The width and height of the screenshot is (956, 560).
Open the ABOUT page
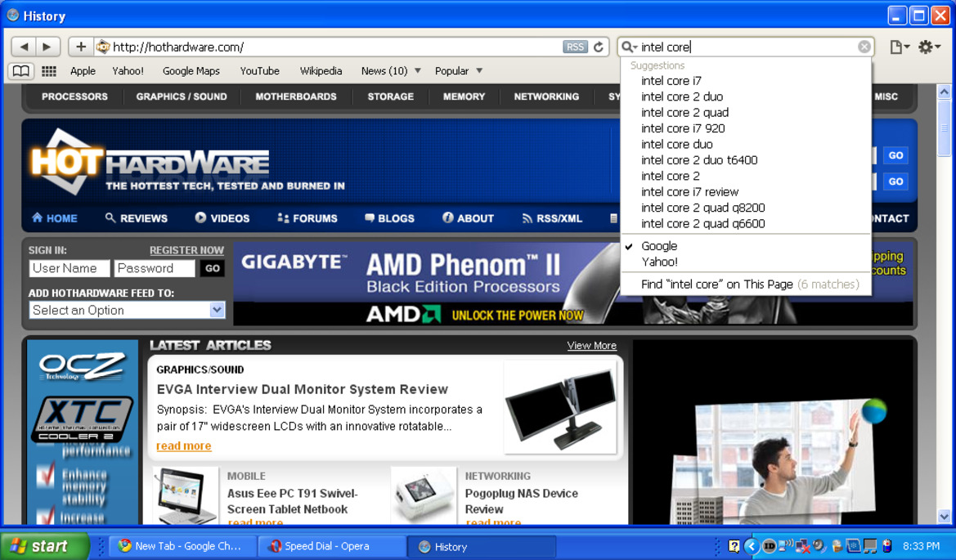pyautogui.click(x=469, y=218)
